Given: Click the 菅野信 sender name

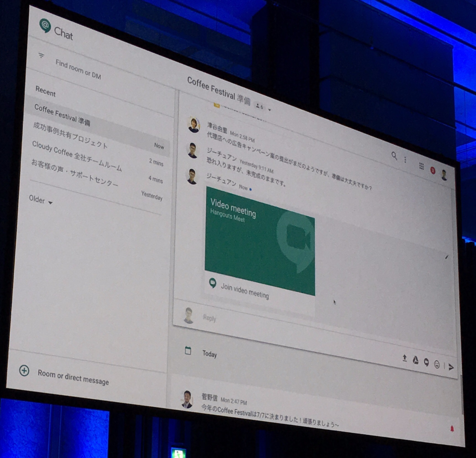Looking at the screenshot, I should pos(210,397).
